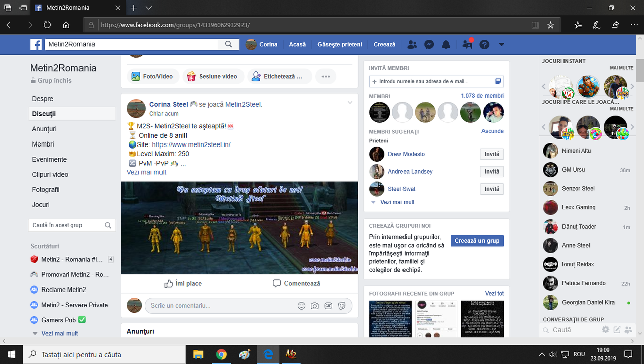Invite Drew Modesto to the group

492,154
